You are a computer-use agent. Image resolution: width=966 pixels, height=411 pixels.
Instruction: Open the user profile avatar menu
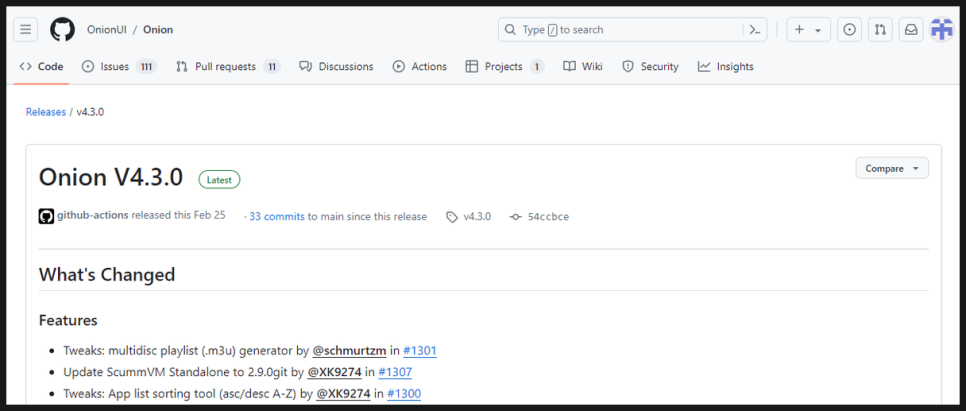(x=941, y=30)
